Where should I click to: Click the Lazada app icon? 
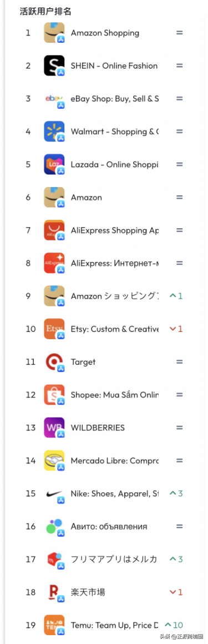click(54, 164)
